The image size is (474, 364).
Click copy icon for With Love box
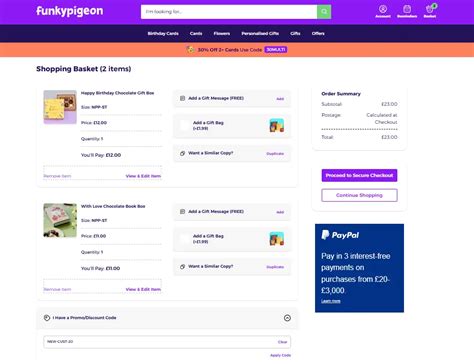click(x=182, y=267)
